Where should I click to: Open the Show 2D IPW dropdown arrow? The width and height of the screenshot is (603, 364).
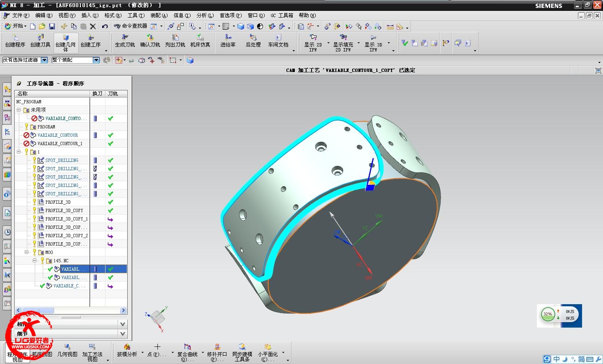point(328,43)
